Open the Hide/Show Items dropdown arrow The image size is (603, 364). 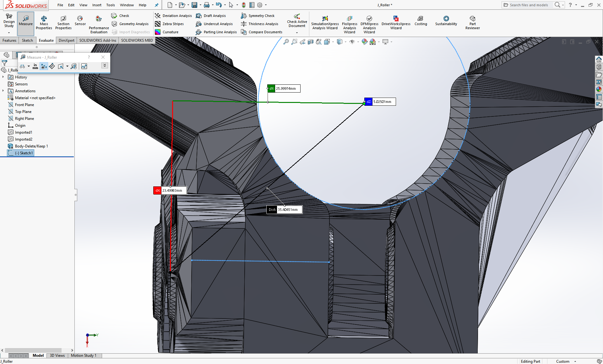pyautogui.click(x=358, y=42)
